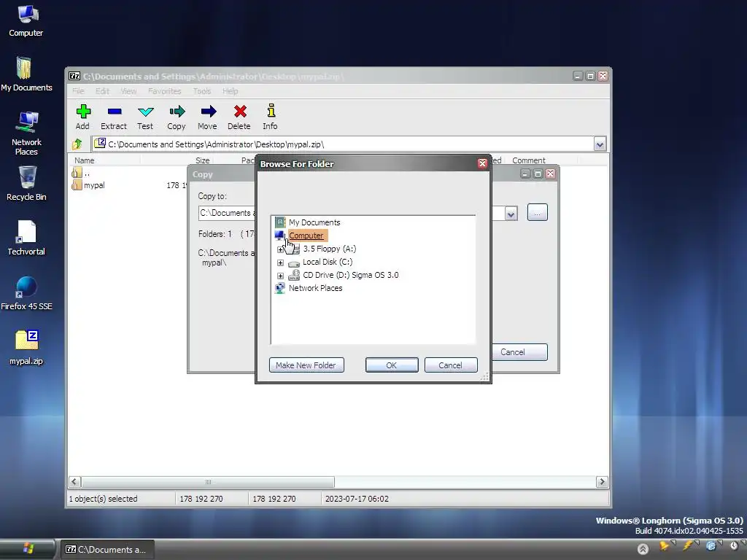747x560 pixels.
Task: Click the red Delete toolbar icon
Action: pos(240,112)
